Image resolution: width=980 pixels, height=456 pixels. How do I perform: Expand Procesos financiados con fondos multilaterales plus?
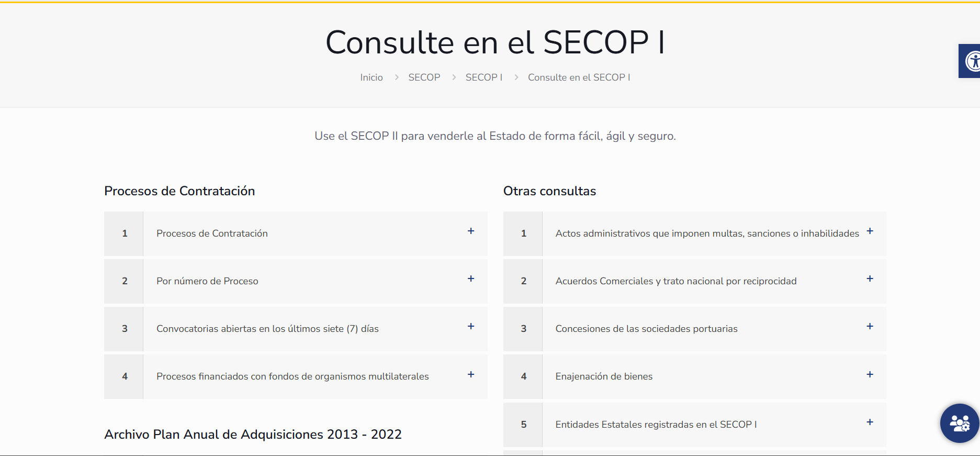click(471, 374)
